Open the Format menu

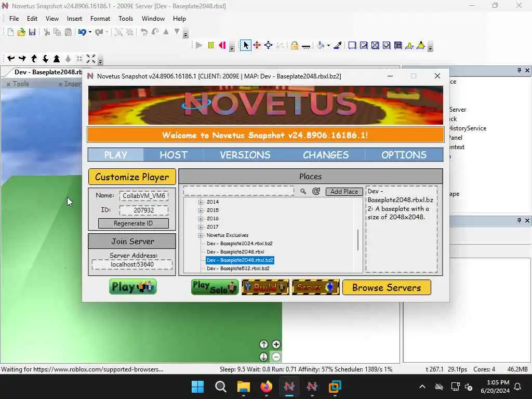100,19
